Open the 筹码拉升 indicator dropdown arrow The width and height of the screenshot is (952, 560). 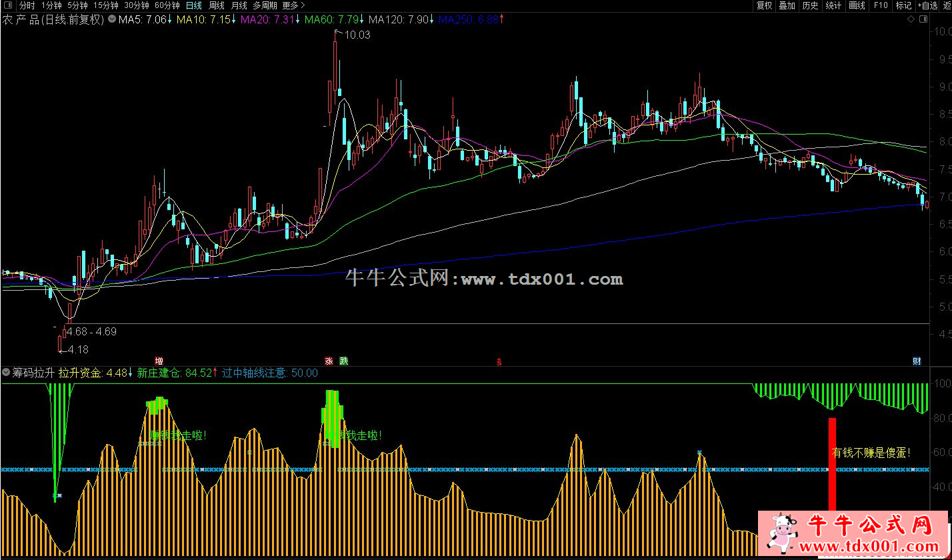[6, 373]
